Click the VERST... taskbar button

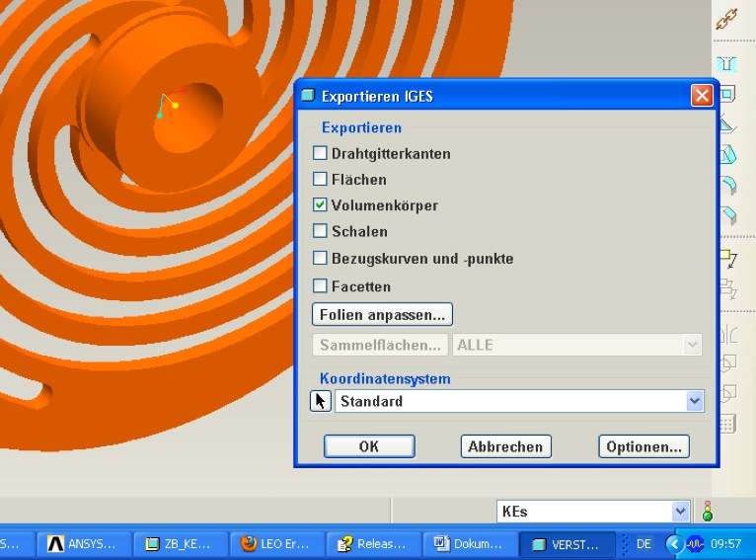[567, 544]
